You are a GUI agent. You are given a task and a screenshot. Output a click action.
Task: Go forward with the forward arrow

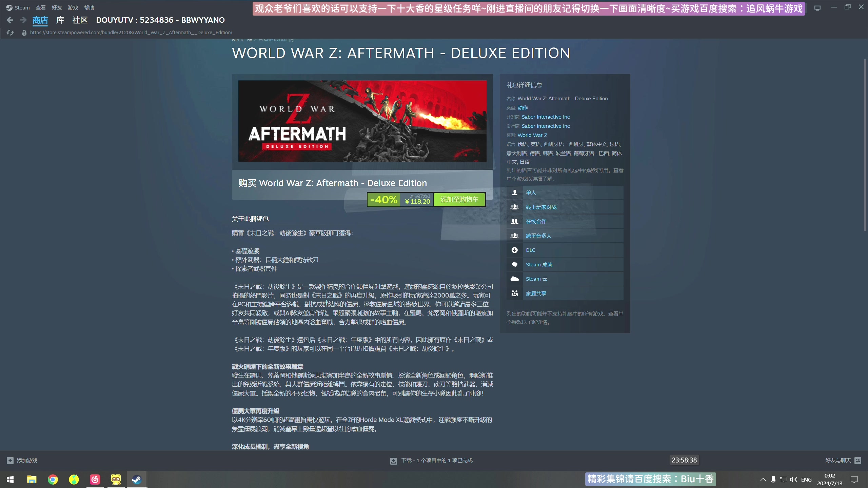pyautogui.click(x=23, y=20)
